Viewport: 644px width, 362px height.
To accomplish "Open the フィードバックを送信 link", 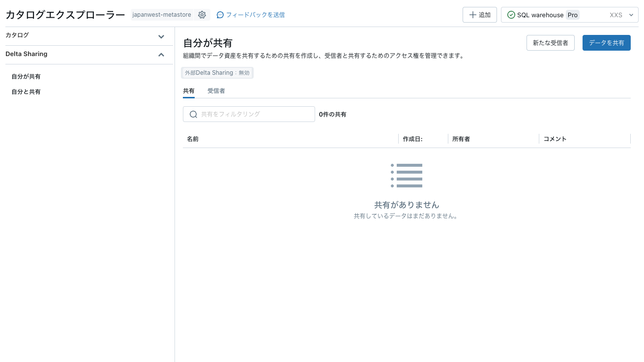I will pos(256,15).
